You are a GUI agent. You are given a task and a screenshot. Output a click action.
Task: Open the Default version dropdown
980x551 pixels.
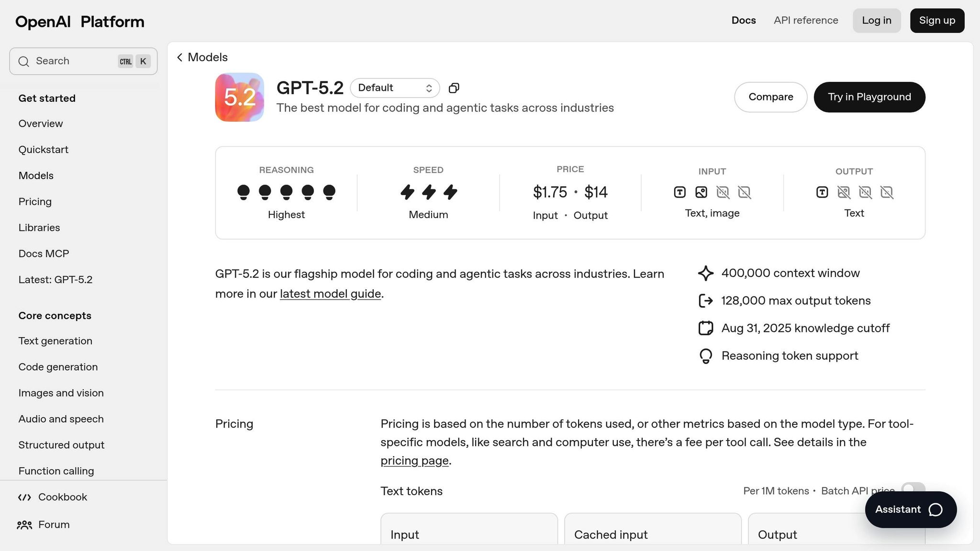pyautogui.click(x=395, y=88)
